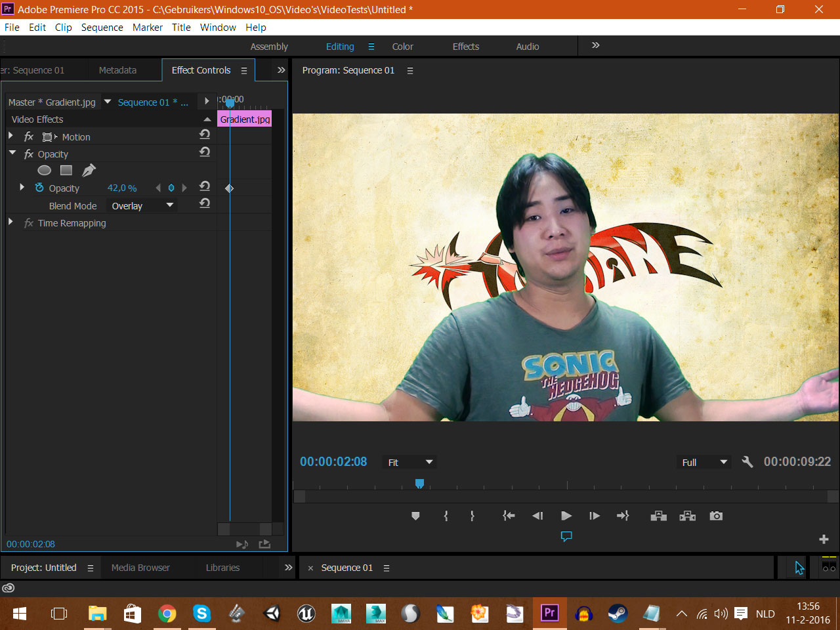840x630 pixels.
Task: Expand the Time Remapping effect
Action: pyautogui.click(x=10, y=222)
